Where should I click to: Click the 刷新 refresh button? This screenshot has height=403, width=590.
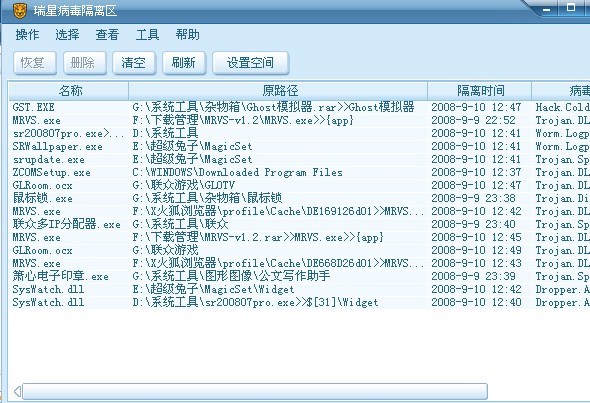(184, 62)
